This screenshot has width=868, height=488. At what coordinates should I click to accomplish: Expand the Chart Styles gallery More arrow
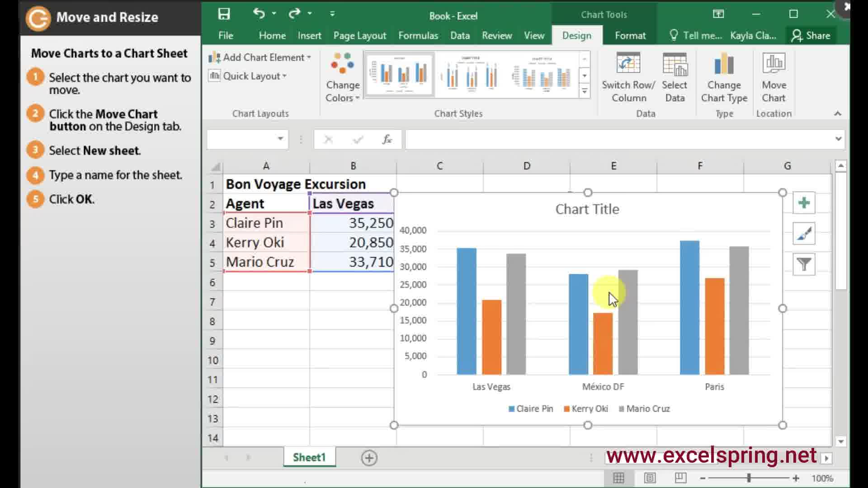pos(585,92)
